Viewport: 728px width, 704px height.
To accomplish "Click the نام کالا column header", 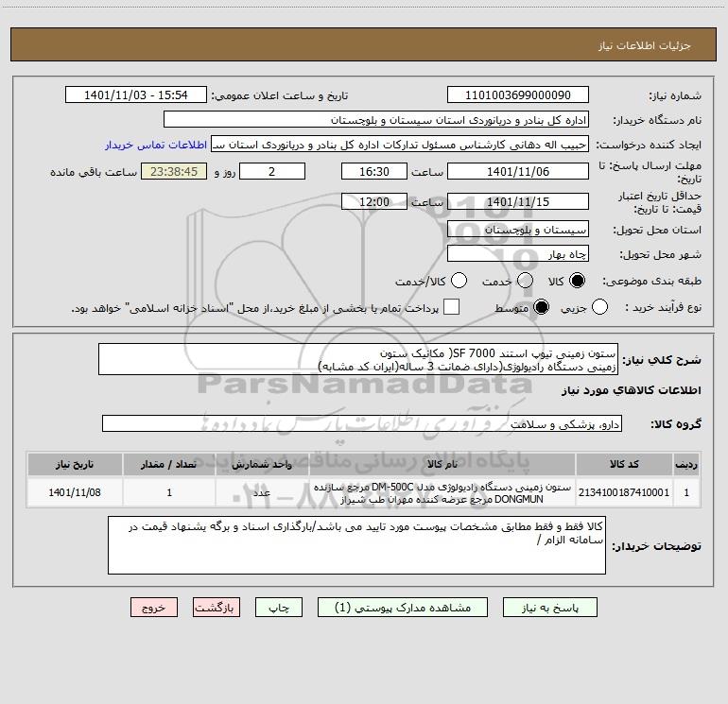I will point(442,464).
